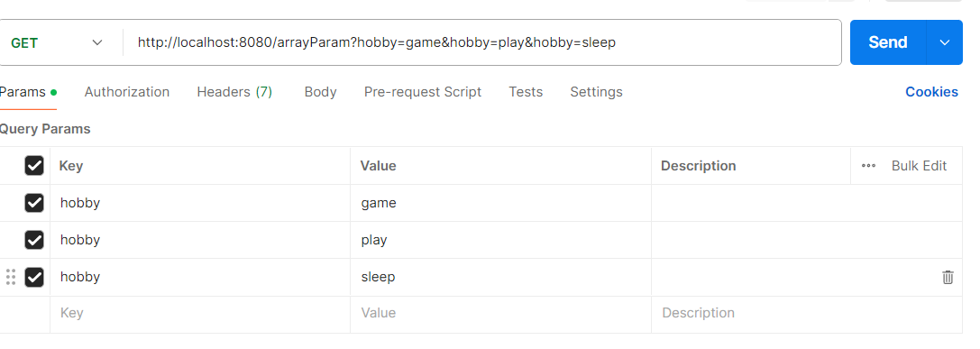
Task: Switch to Bulk Edit mode
Action: [x=919, y=166]
